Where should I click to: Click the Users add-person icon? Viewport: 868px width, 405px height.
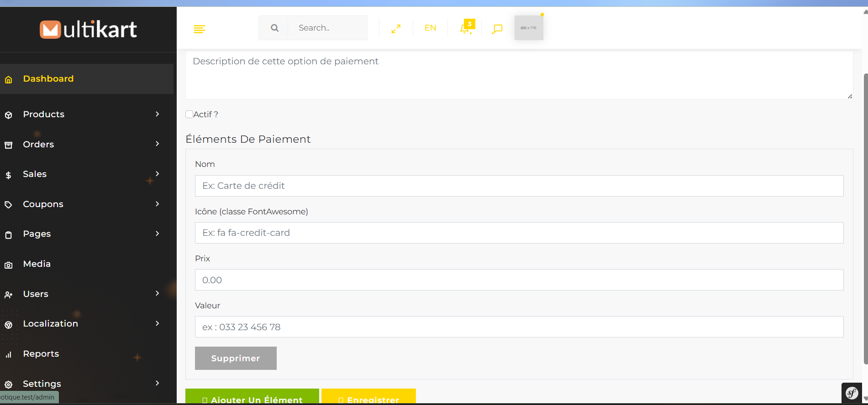(8, 295)
